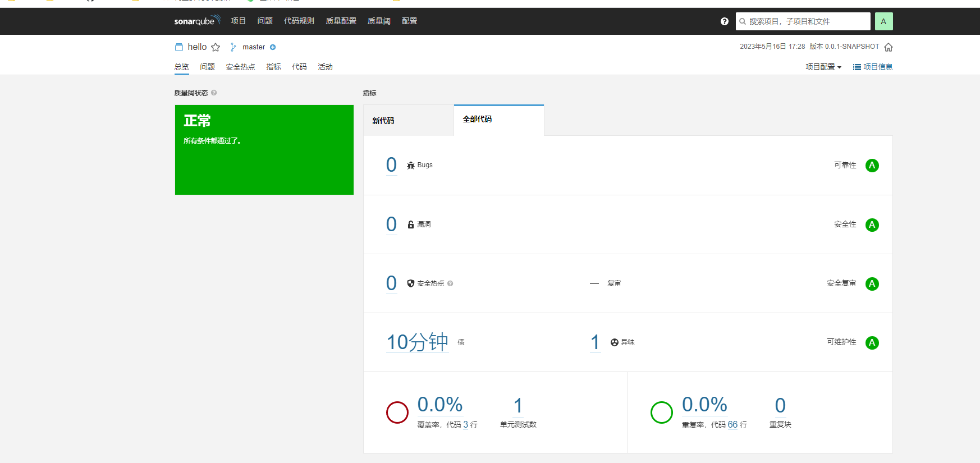This screenshot has width=980, height=463.
Task: Click the 3 lines to cover number
Action: [465, 425]
